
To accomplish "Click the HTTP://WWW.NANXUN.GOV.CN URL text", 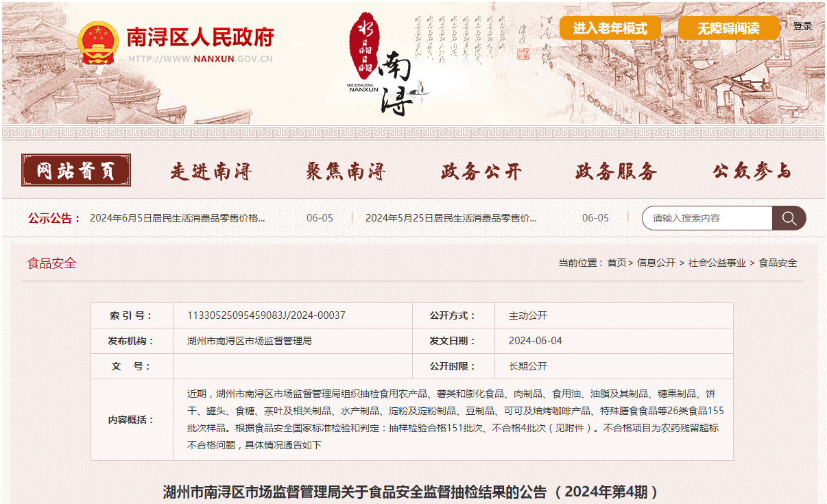I will pyautogui.click(x=200, y=59).
